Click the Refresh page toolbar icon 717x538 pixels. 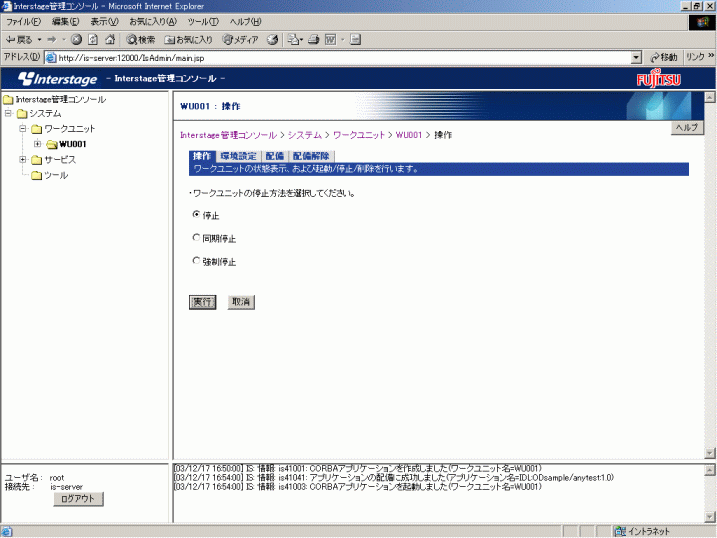coord(93,40)
